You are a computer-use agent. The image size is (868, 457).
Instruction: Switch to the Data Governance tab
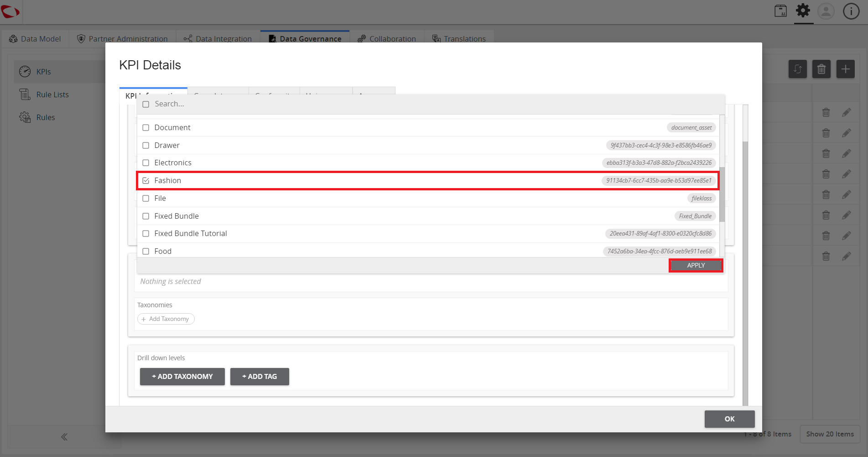(x=305, y=38)
